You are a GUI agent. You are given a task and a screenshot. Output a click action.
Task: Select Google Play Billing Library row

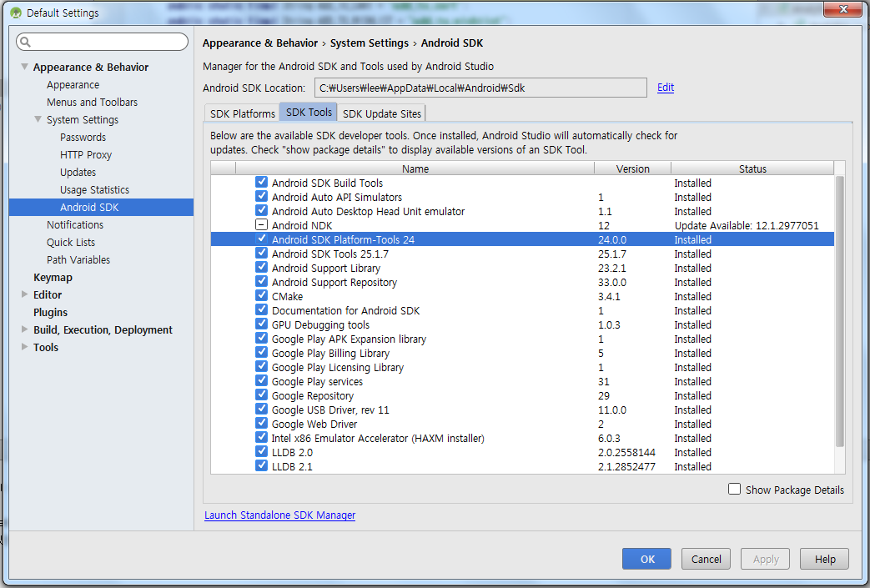point(522,353)
